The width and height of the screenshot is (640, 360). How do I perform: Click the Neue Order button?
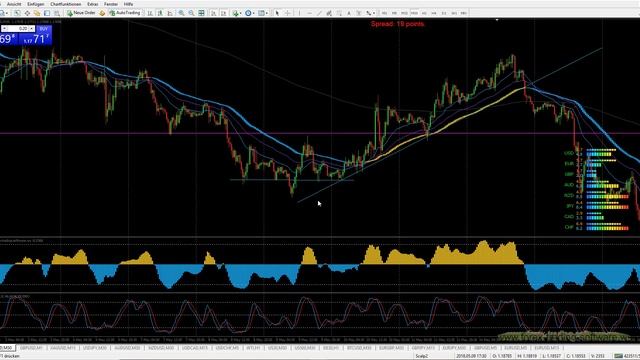[x=81, y=13]
